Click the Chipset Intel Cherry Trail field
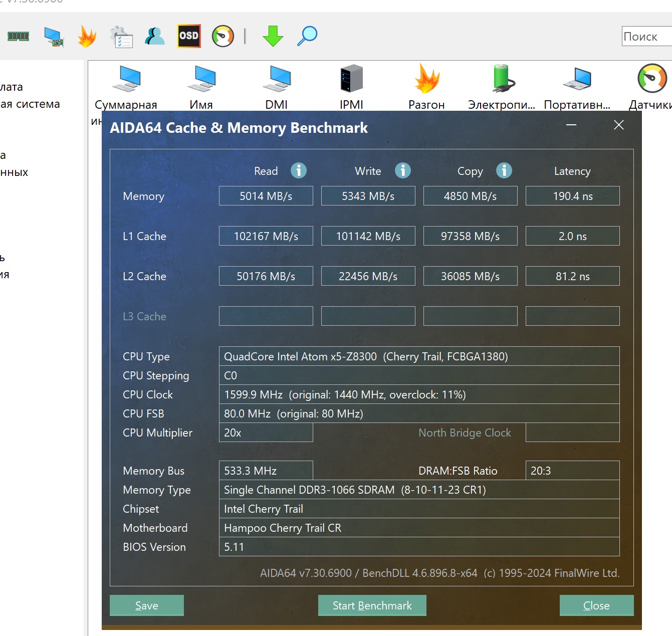This screenshot has height=636, width=672. click(419, 509)
